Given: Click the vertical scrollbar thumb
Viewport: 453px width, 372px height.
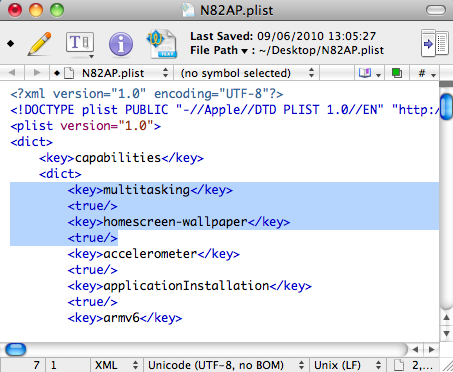Looking at the screenshot, I should [x=446, y=107].
